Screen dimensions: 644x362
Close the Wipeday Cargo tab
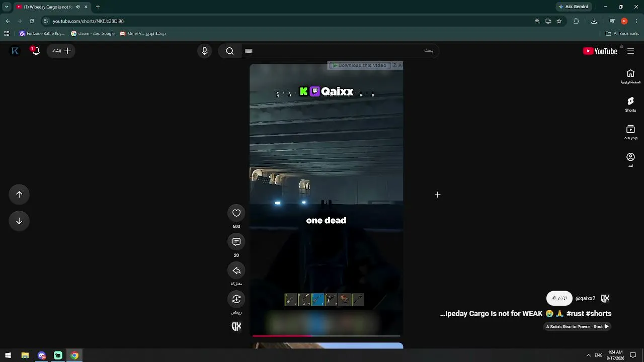(86, 7)
